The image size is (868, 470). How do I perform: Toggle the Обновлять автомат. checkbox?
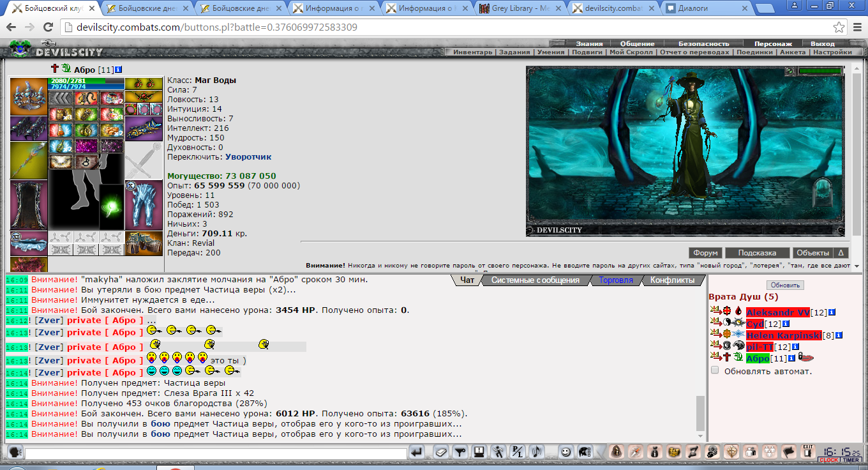(x=715, y=370)
